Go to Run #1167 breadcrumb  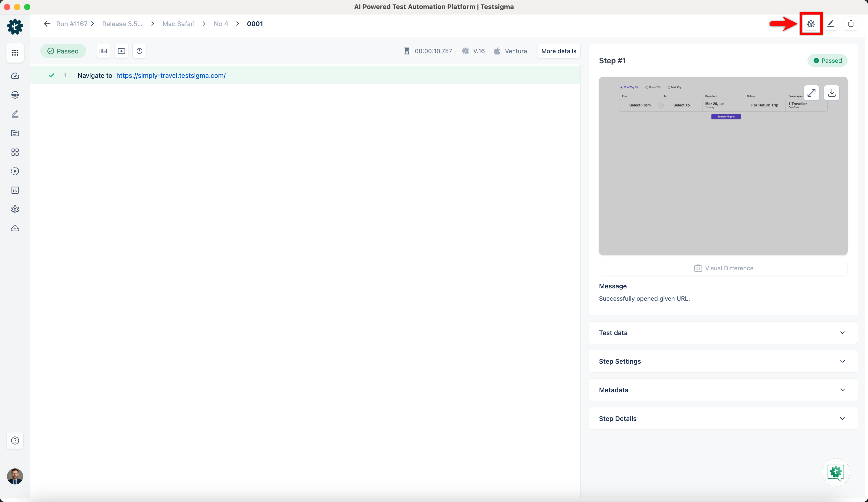(72, 24)
